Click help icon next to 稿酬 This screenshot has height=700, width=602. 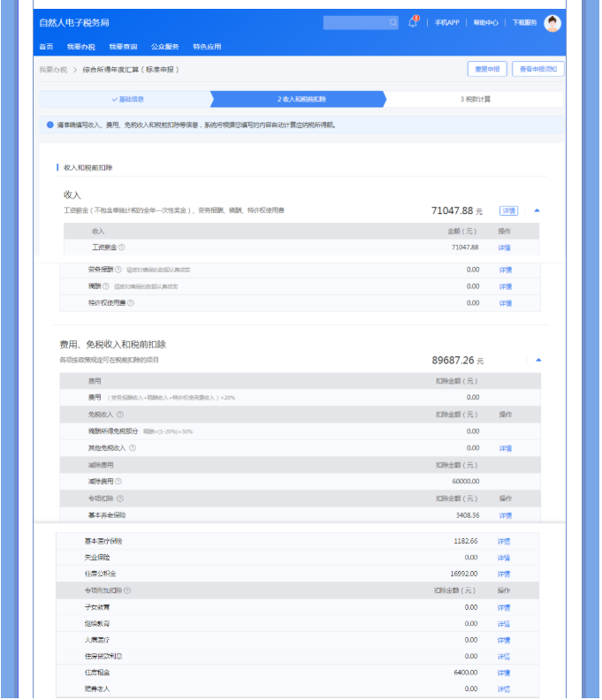(106, 286)
